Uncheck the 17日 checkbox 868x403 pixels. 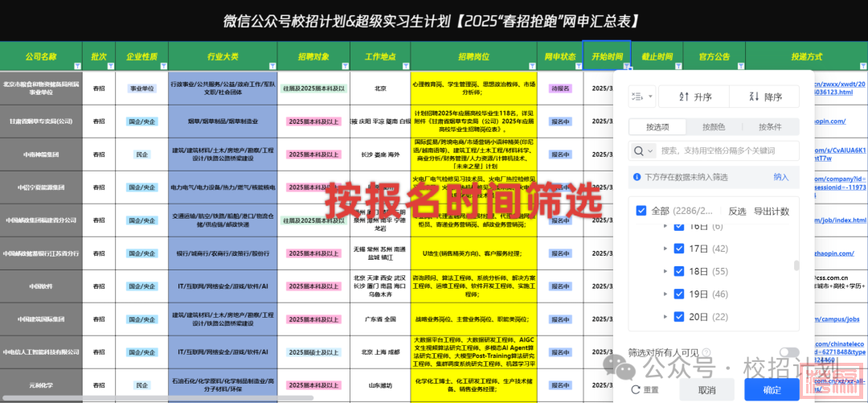678,249
